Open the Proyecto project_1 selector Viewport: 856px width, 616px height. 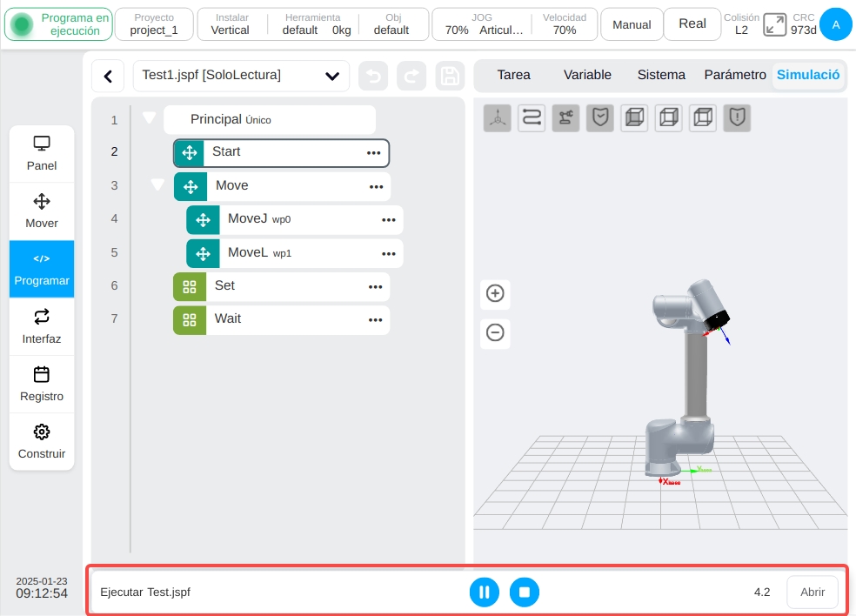coord(154,24)
